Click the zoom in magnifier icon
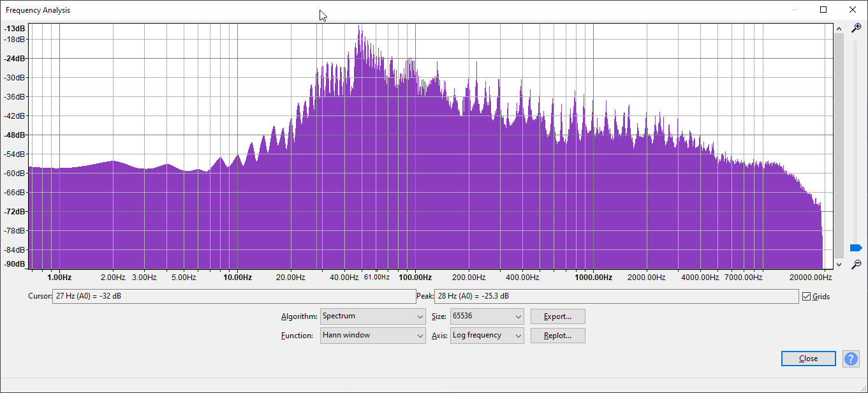The width and height of the screenshot is (868, 393). (857, 28)
